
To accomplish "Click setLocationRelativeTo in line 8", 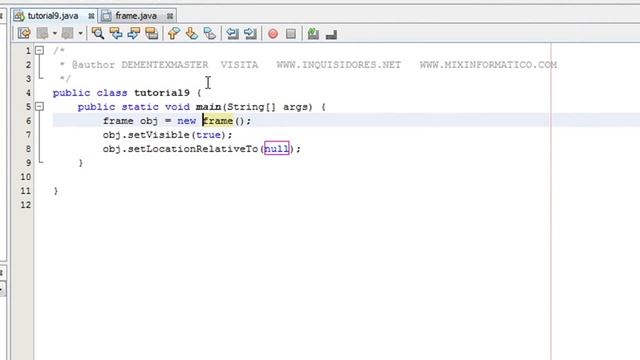I will pyautogui.click(x=193, y=149).
